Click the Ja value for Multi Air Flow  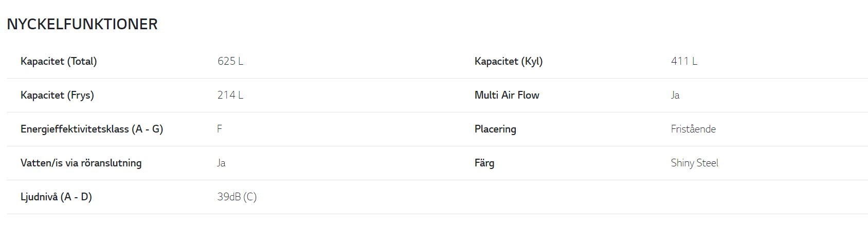(675, 95)
